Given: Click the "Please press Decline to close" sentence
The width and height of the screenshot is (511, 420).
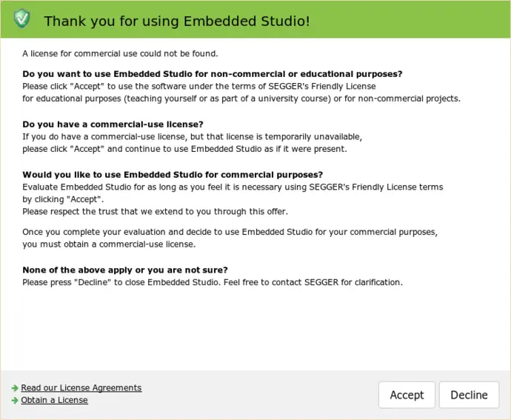Looking at the screenshot, I should 213,282.
